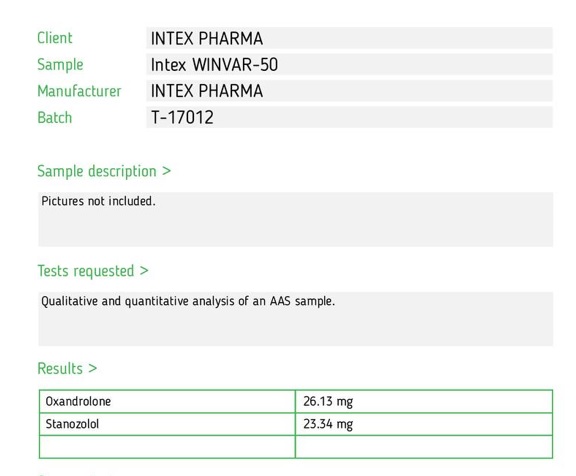Select the Oxandrolone table cell

coord(167,401)
